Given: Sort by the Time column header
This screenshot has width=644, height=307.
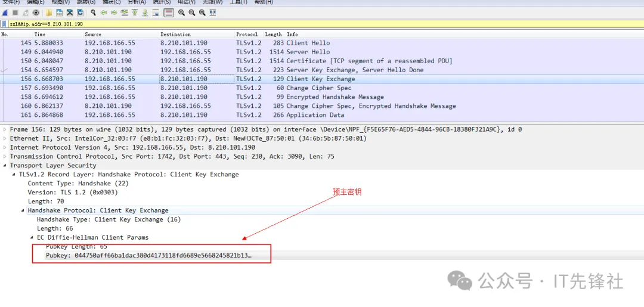Looking at the screenshot, I should [x=58, y=35].
